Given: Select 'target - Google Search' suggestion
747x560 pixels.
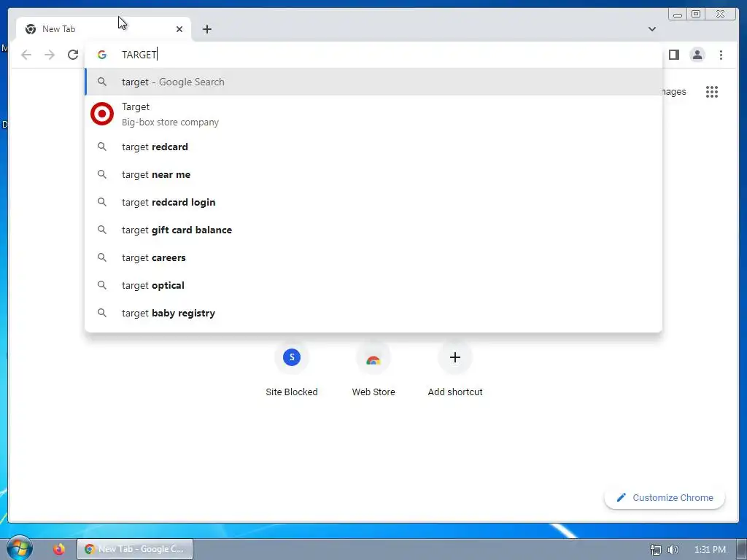Looking at the screenshot, I should (373, 82).
